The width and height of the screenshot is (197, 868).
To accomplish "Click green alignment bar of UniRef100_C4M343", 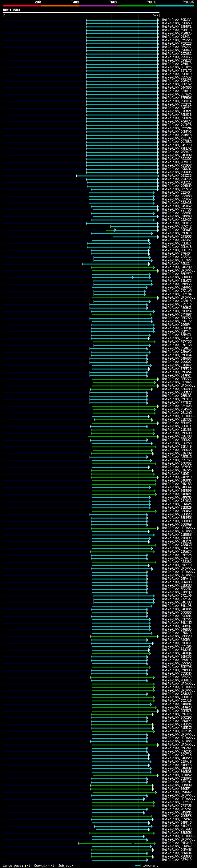I will click(x=117, y=843).
